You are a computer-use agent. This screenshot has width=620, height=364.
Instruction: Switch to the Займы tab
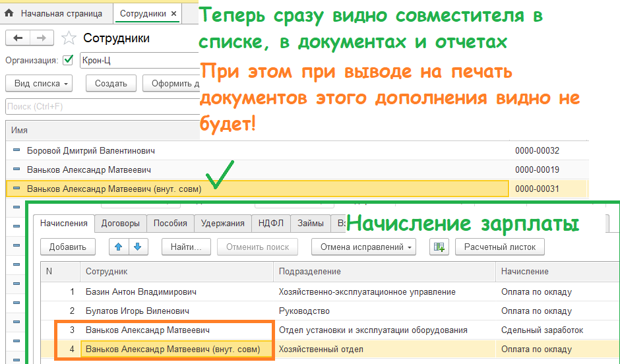click(x=311, y=224)
